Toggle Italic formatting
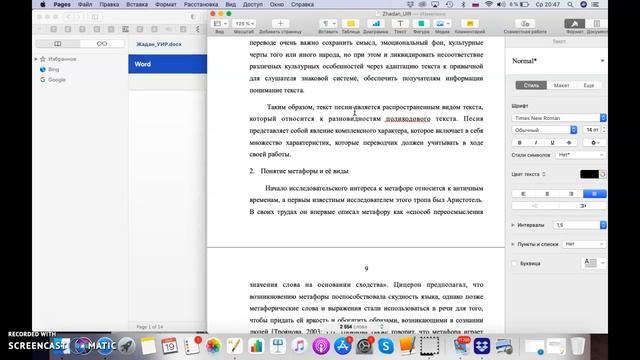 pyautogui.click(x=536, y=143)
